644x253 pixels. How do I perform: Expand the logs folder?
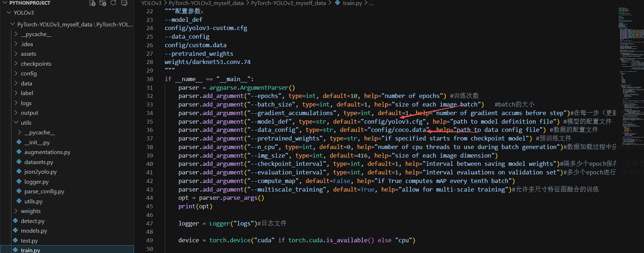[x=16, y=103]
